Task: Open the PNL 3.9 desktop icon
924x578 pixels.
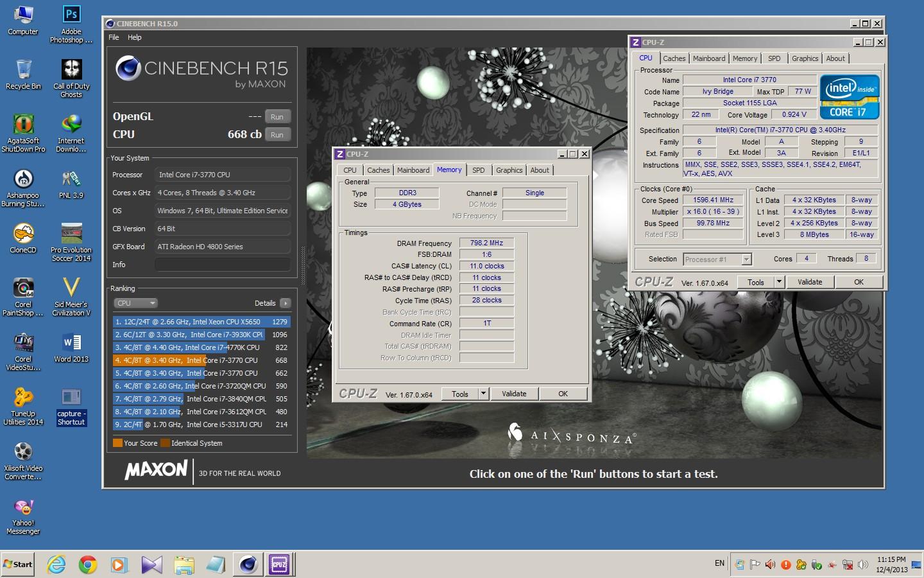Action: (x=71, y=184)
